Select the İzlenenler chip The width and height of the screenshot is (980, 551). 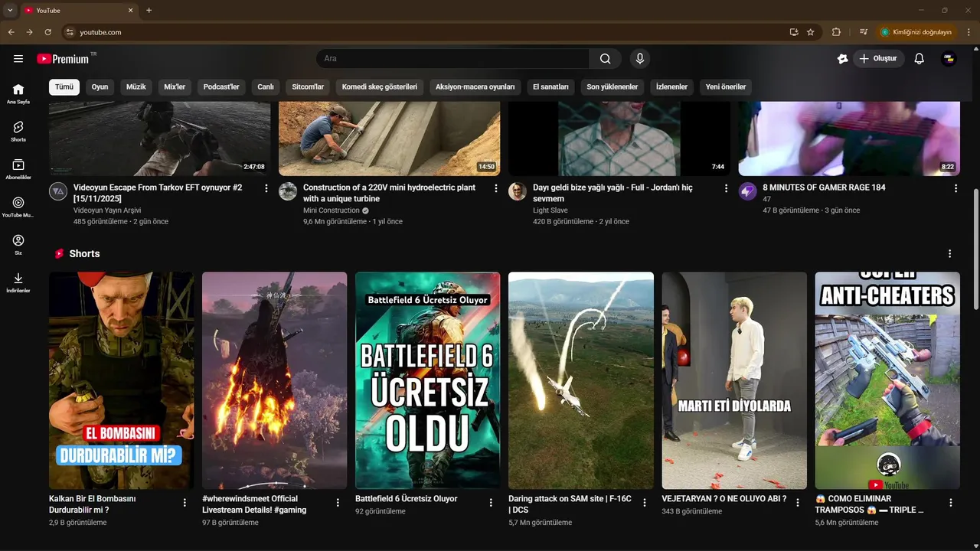671,86
